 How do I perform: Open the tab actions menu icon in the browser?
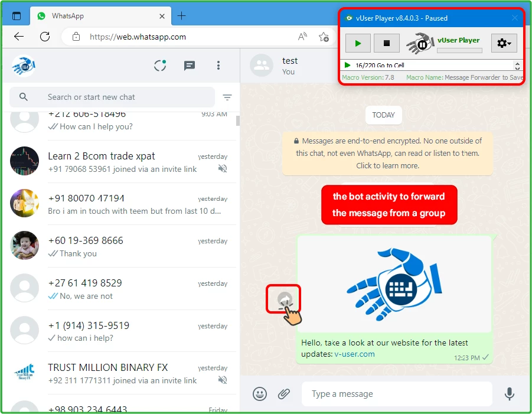pyautogui.click(x=17, y=16)
